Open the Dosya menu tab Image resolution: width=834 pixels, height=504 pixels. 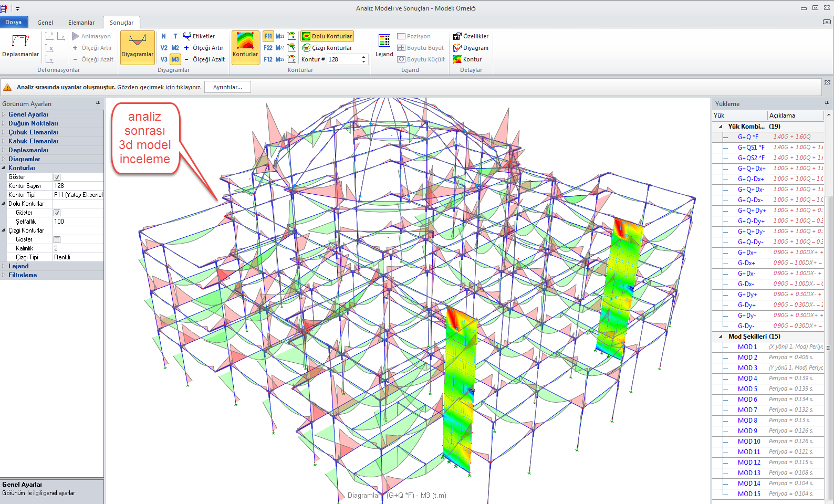pos(14,22)
